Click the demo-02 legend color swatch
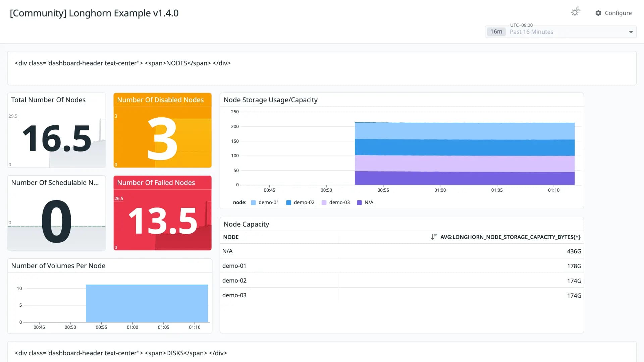This screenshot has height=362, width=644. 288,202
